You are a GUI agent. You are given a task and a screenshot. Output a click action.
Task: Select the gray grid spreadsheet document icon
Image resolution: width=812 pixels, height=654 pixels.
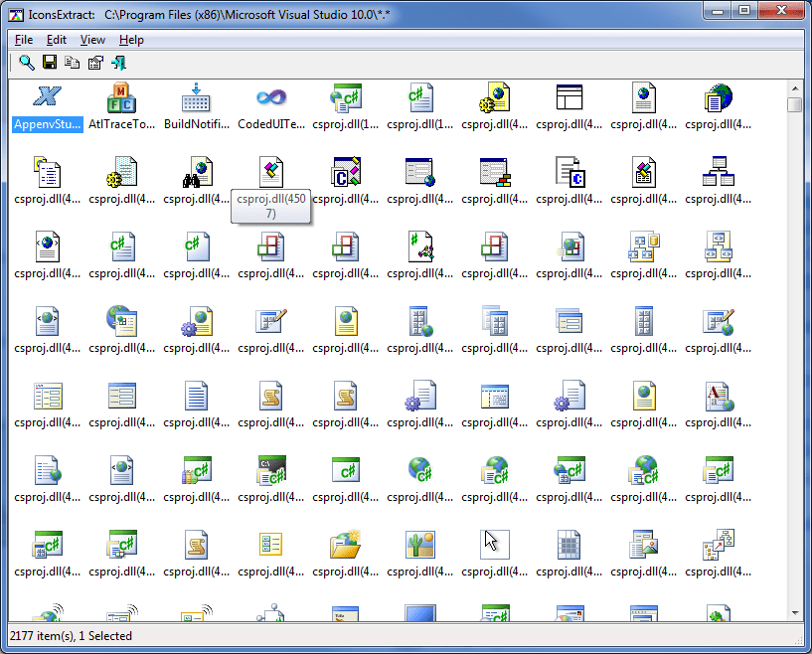point(568,545)
